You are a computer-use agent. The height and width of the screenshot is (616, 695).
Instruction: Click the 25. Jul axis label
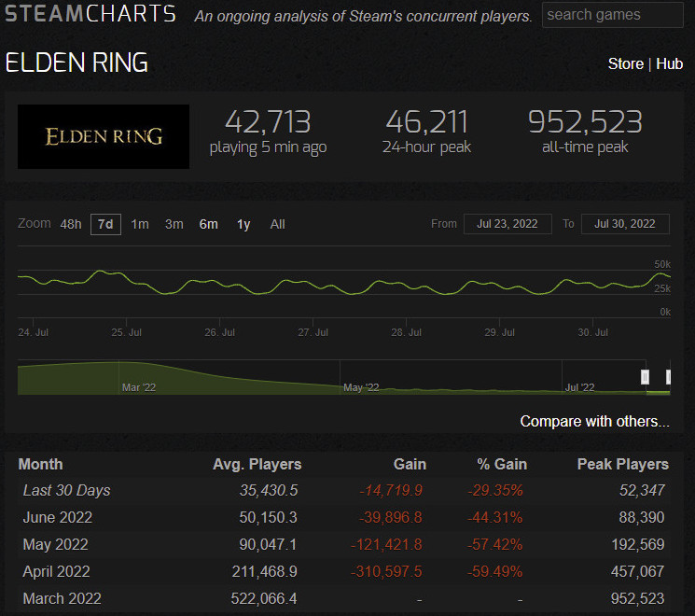pos(126,332)
